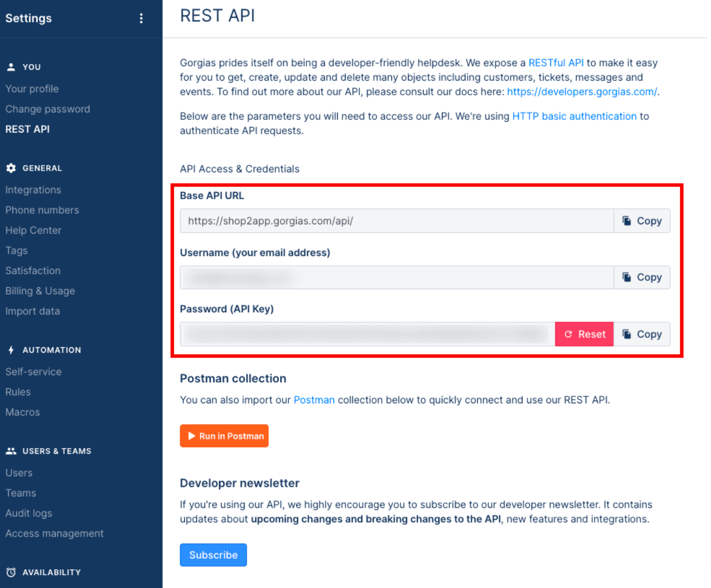Image resolution: width=711 pixels, height=588 pixels.
Task: Click the Password API Key field
Action: 367,334
